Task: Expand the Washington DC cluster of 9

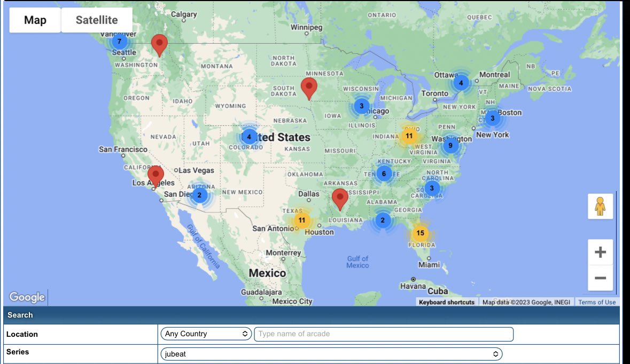Action: point(450,145)
